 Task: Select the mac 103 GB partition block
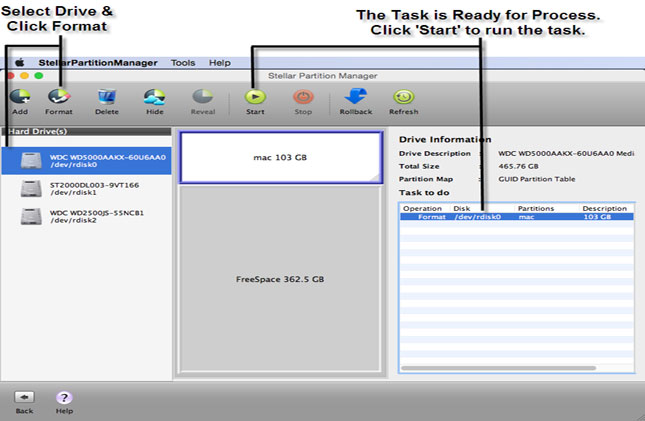pos(281,157)
